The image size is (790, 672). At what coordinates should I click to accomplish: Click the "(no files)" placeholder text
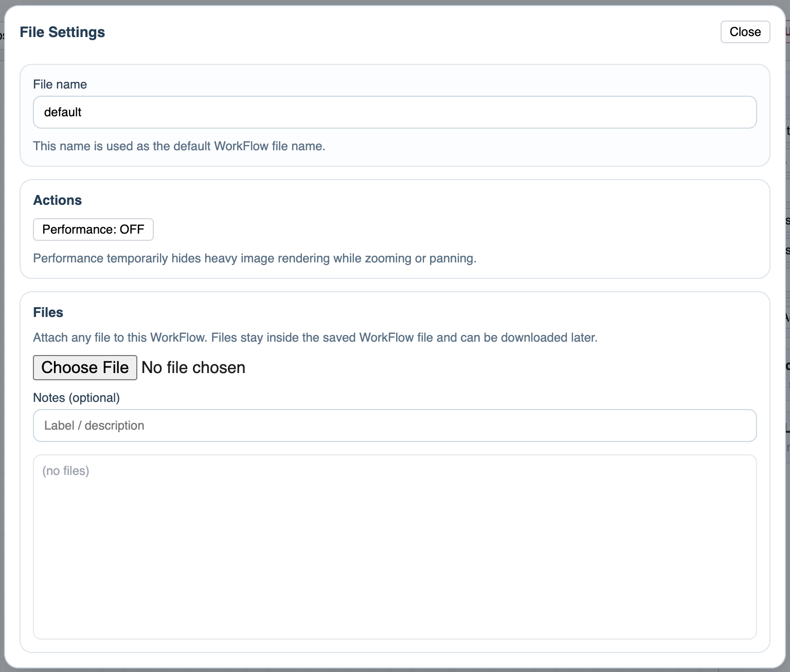(66, 471)
